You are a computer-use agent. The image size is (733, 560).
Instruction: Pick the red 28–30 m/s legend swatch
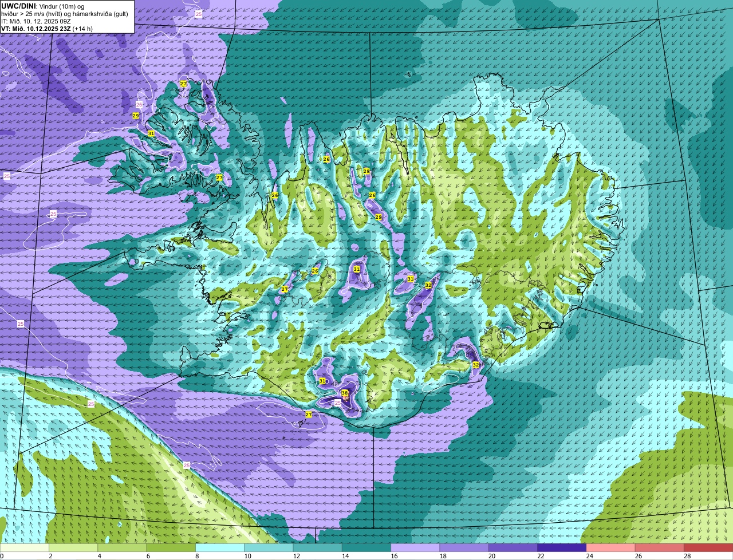point(709,548)
